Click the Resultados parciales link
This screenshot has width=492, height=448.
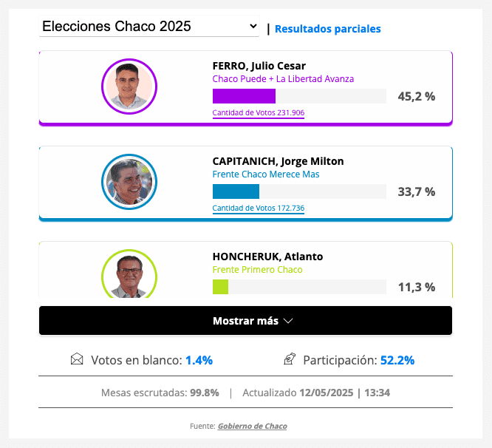click(327, 29)
